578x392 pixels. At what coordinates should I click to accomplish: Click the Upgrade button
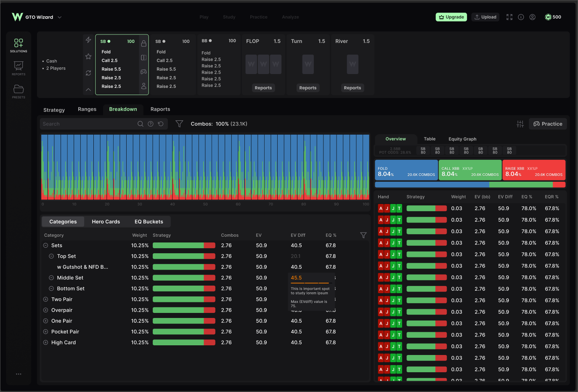pos(451,17)
